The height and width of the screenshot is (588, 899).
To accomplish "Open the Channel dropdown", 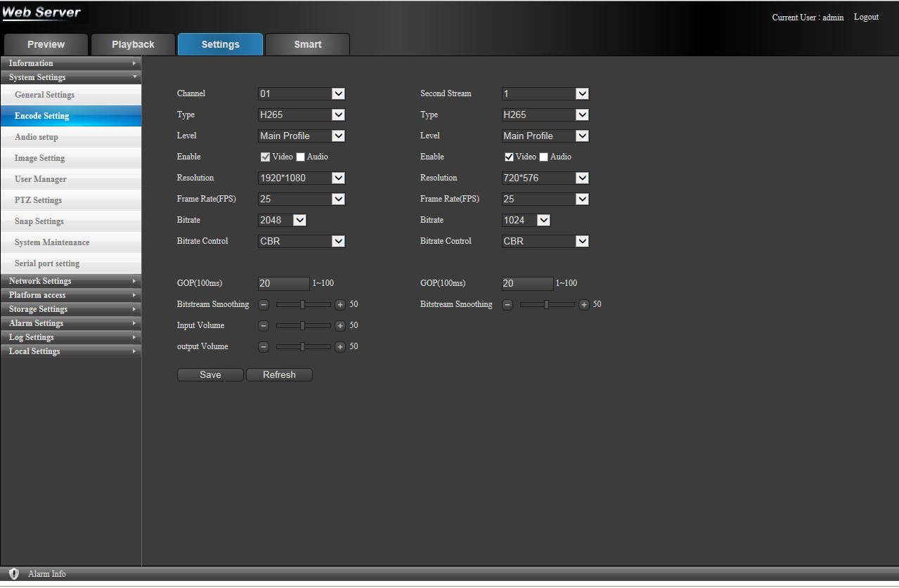I will coord(338,93).
